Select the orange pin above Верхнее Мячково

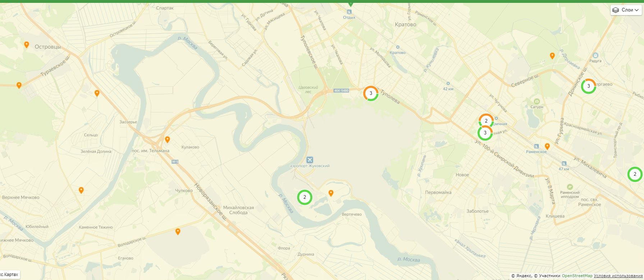pos(81,190)
